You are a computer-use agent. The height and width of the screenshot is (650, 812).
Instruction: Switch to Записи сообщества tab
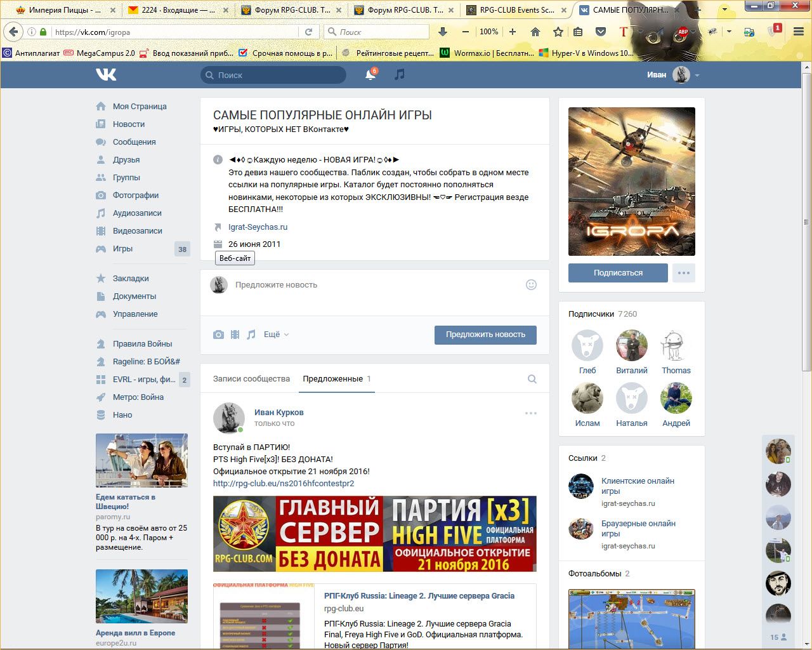click(251, 379)
